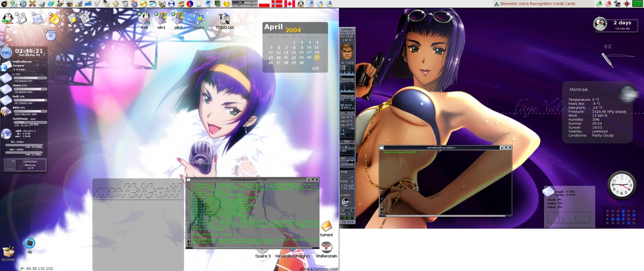Open the Tux home folder desktop icon
The image size is (644, 271).
[x=8, y=19]
